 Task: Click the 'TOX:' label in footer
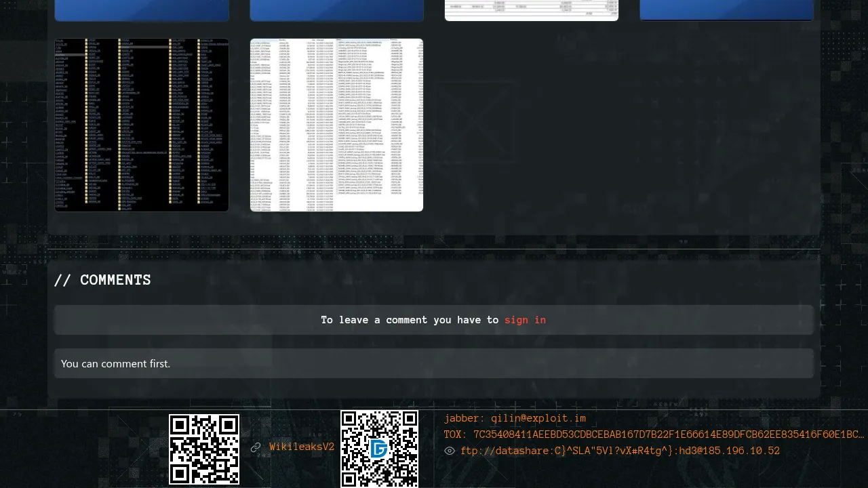coord(456,434)
